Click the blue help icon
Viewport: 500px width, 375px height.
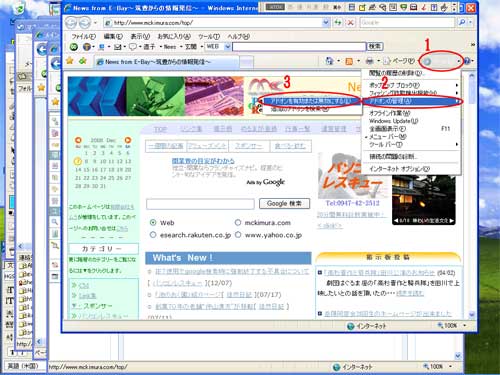(467, 61)
